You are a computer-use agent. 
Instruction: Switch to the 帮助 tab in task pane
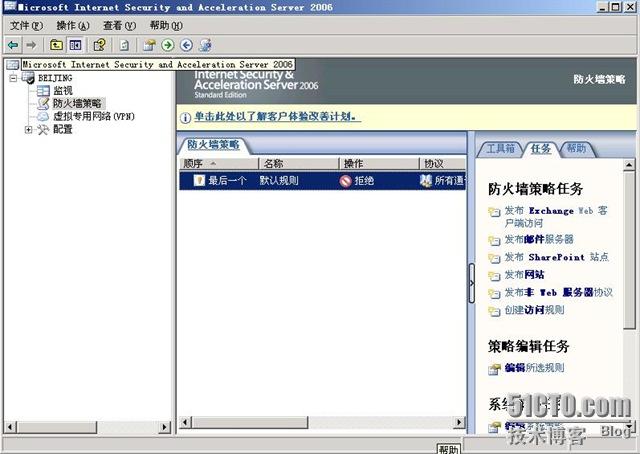(576, 149)
